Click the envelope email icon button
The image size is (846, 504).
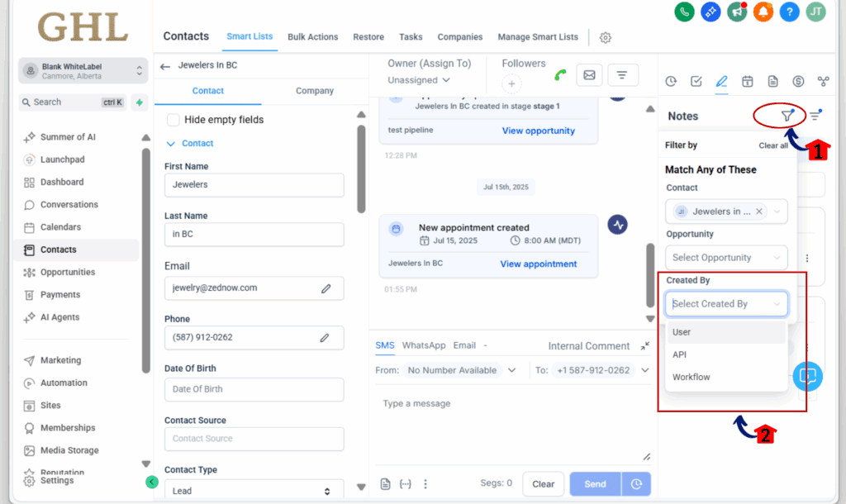pyautogui.click(x=589, y=75)
